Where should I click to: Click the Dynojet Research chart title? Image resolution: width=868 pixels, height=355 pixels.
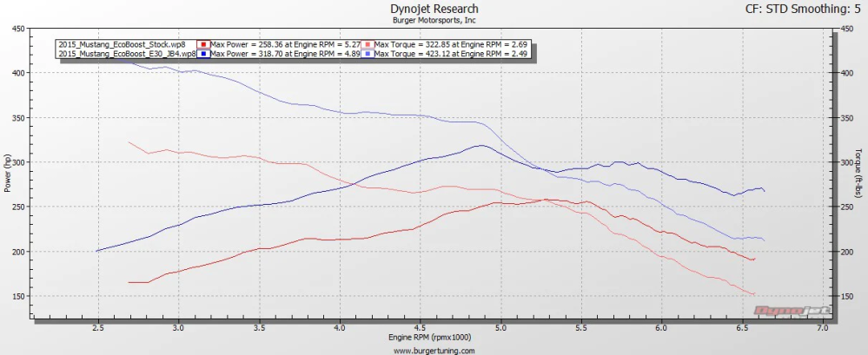point(434,9)
